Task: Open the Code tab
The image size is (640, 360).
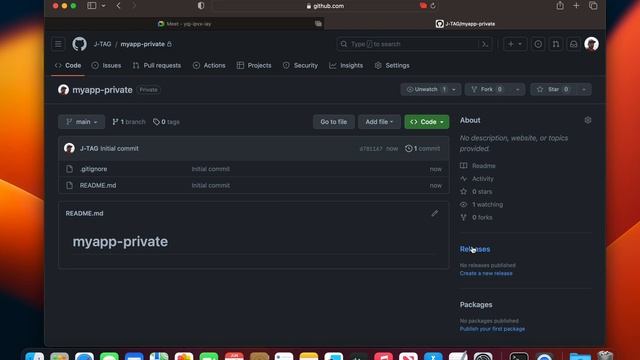Action: point(68,65)
